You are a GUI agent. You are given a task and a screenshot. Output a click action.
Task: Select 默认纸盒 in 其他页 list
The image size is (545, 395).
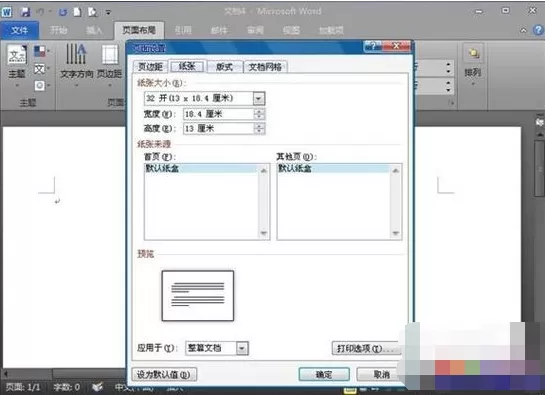pos(333,169)
